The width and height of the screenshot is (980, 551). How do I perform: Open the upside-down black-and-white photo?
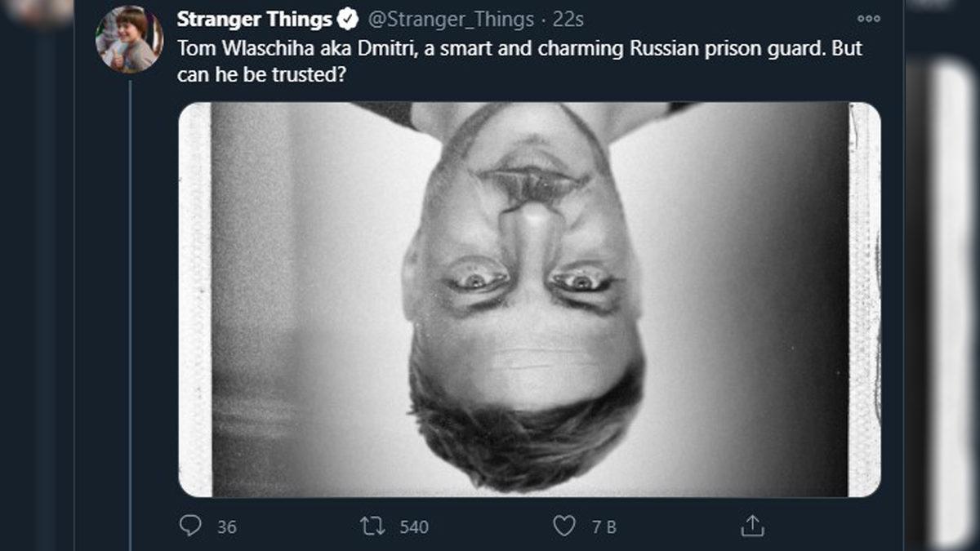tap(529, 299)
